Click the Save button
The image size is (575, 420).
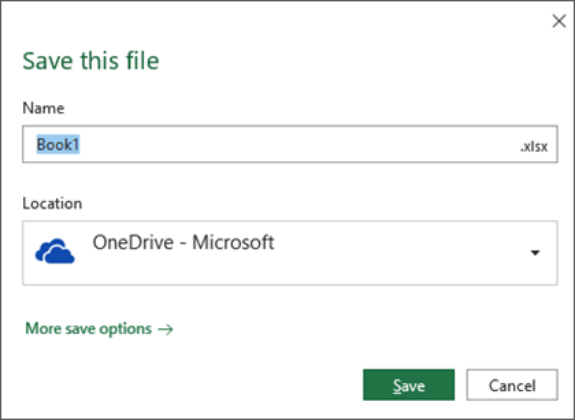click(x=409, y=385)
